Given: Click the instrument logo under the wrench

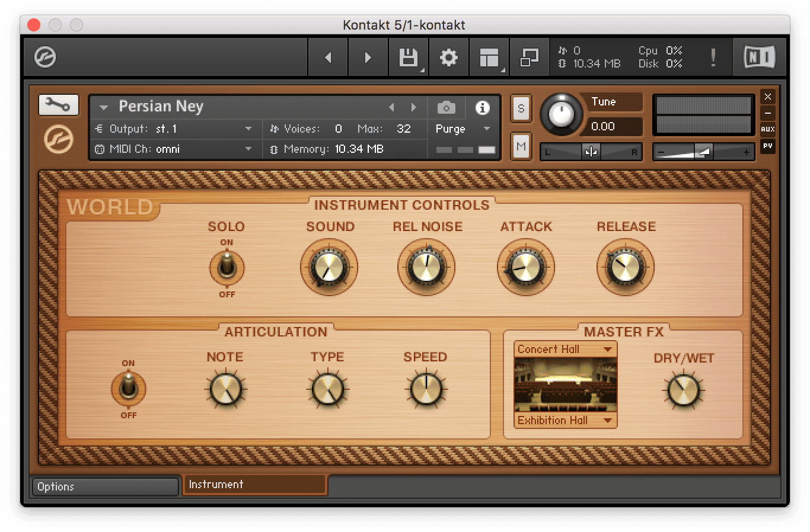Looking at the screenshot, I should [x=58, y=140].
